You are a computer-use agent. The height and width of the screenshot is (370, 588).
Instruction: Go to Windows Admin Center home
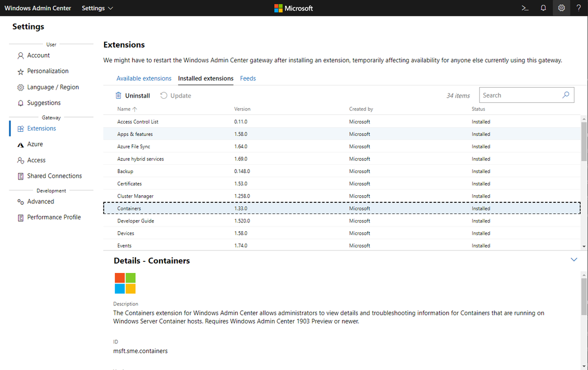point(38,8)
